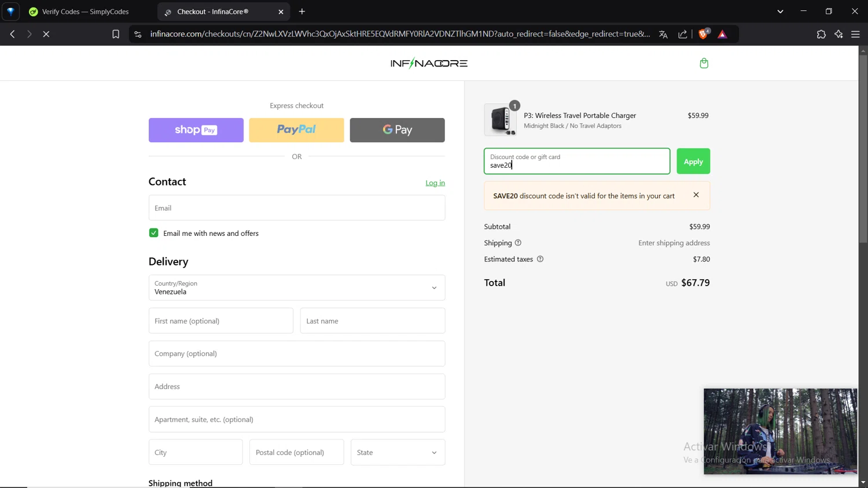Pay with Google Pay button
Viewport: 868px width, 488px height.
pos(397,130)
